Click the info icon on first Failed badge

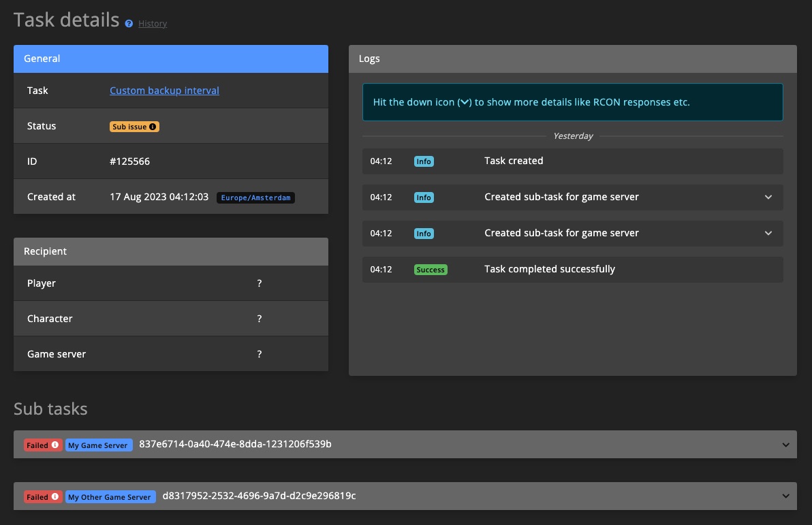click(x=56, y=445)
